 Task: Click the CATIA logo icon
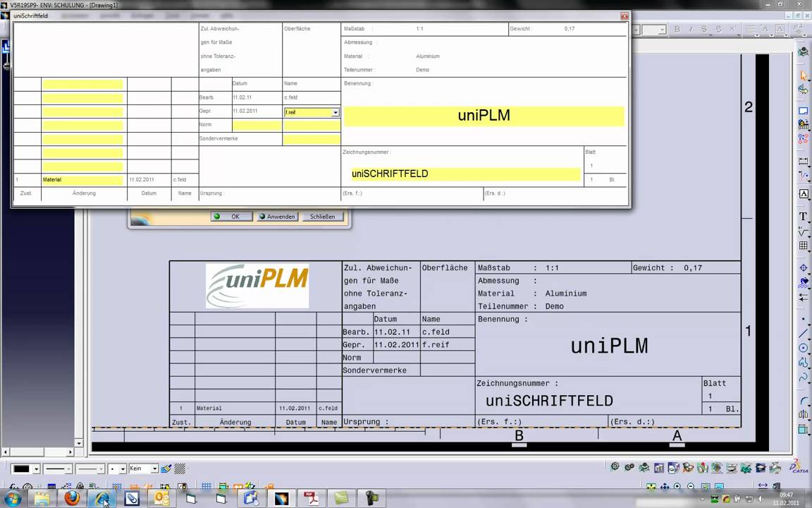tap(799, 466)
